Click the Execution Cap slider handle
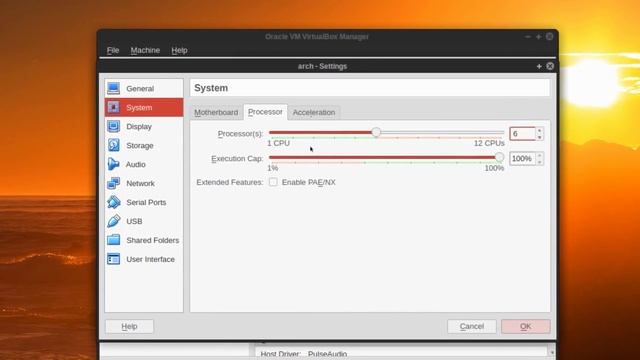 tap(499, 157)
